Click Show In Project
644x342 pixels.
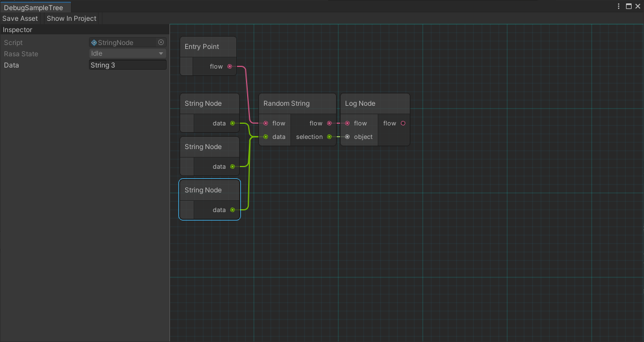71,18
